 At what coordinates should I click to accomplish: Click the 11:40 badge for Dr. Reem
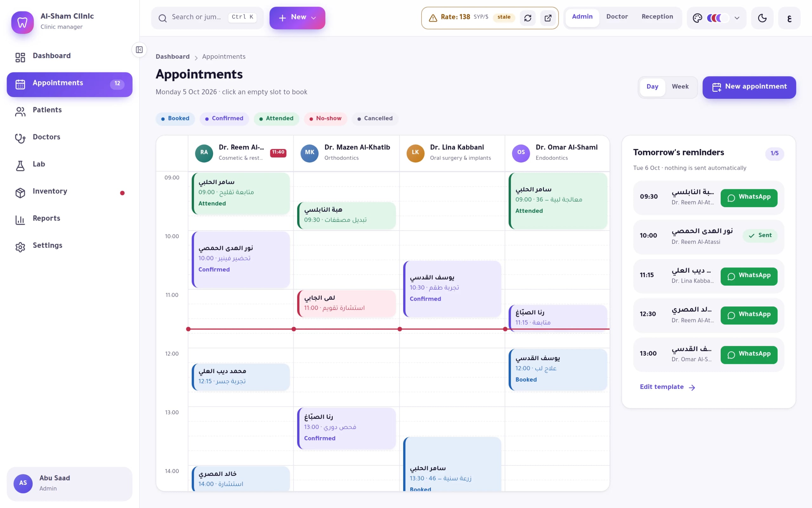pos(278,153)
